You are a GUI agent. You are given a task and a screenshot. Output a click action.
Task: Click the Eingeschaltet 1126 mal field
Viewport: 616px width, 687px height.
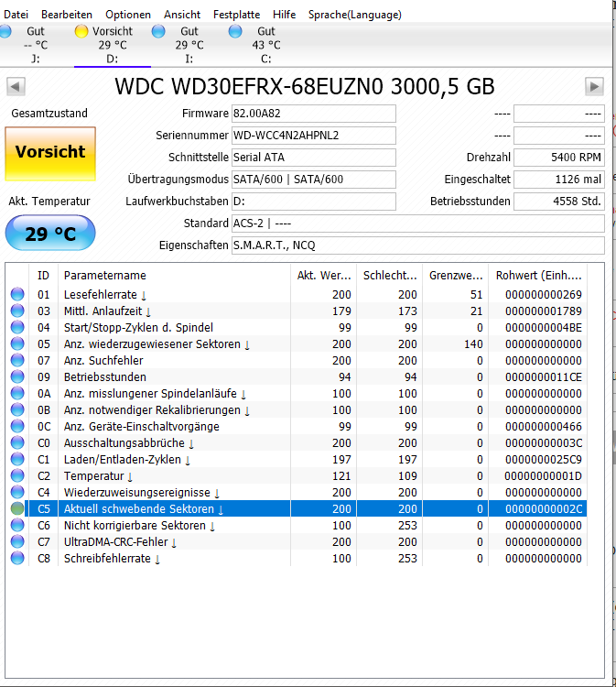[x=559, y=180]
